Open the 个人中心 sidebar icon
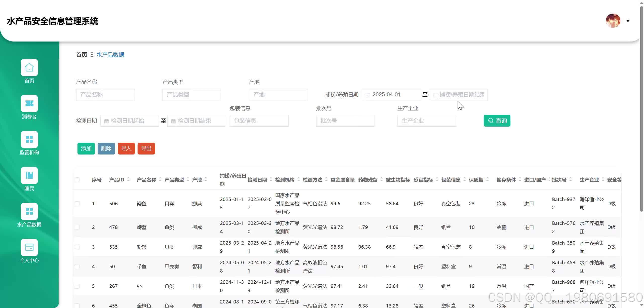 [29, 247]
